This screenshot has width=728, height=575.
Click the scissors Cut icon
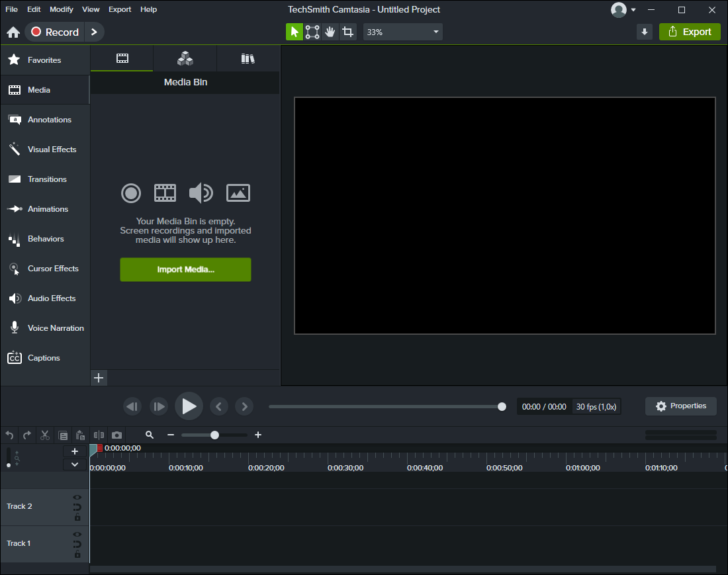point(45,435)
